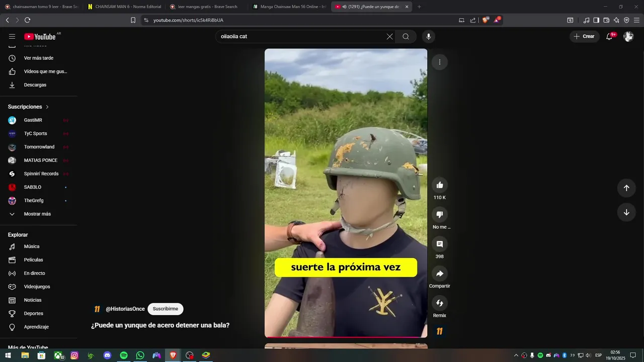644x362 pixels.
Task: Open Brave Rewards triangle icon
Action: coord(497,20)
